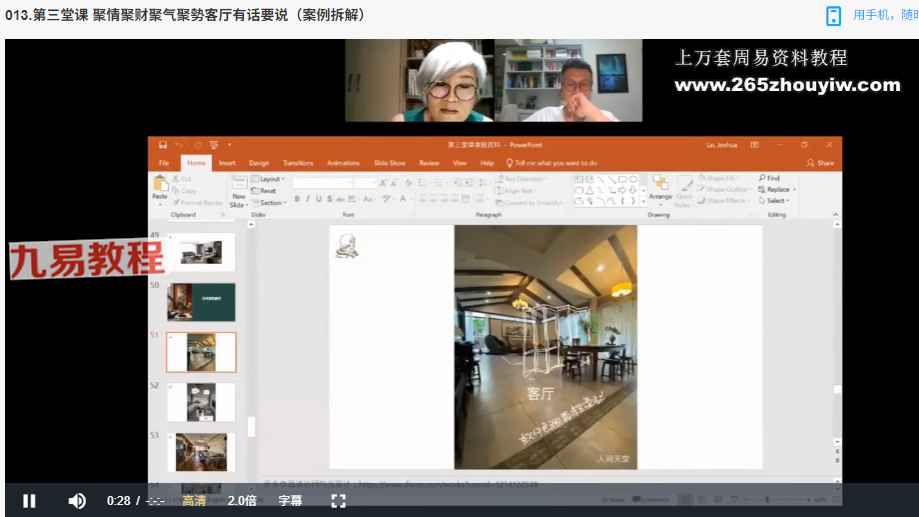The width and height of the screenshot is (919, 517).
Task: Click the Start From Beginning icon in title bar
Action: tap(214, 145)
